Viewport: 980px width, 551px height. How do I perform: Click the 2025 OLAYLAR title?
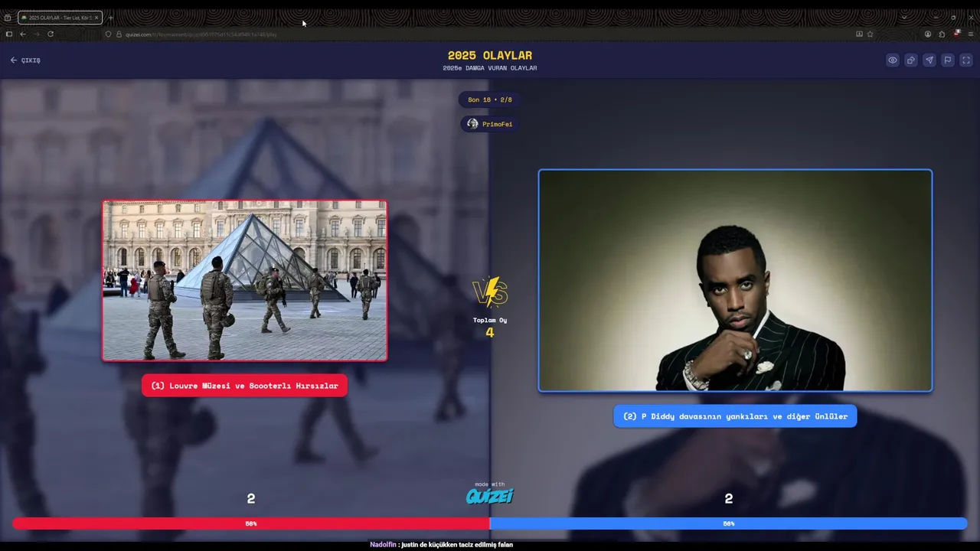pyautogui.click(x=490, y=55)
